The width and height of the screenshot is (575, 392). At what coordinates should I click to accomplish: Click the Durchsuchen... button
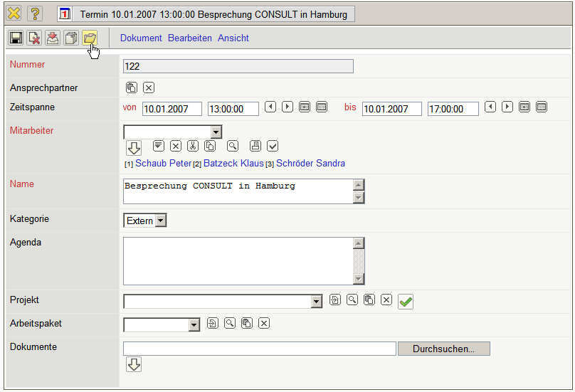pos(443,349)
